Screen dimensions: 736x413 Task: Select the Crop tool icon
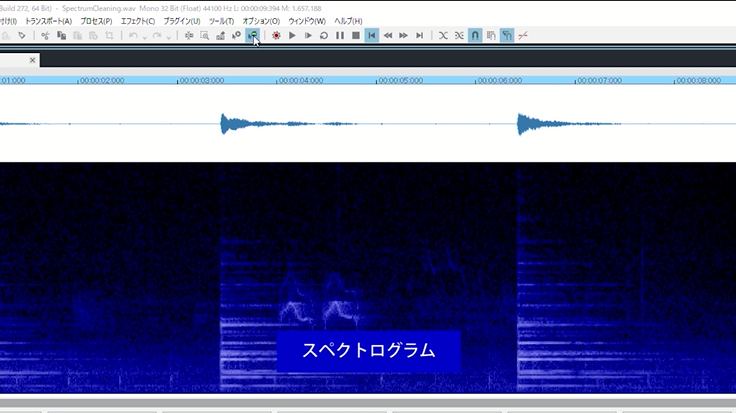coord(109,35)
